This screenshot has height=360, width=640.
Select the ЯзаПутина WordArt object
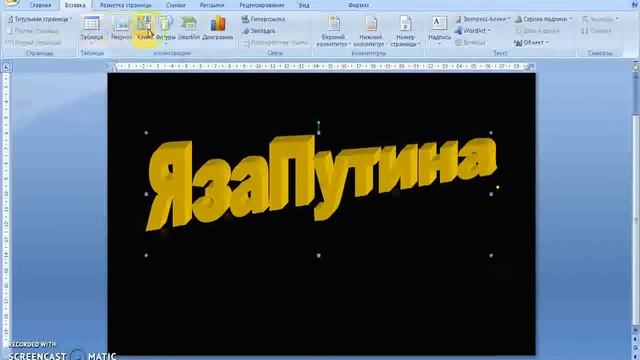point(321,182)
